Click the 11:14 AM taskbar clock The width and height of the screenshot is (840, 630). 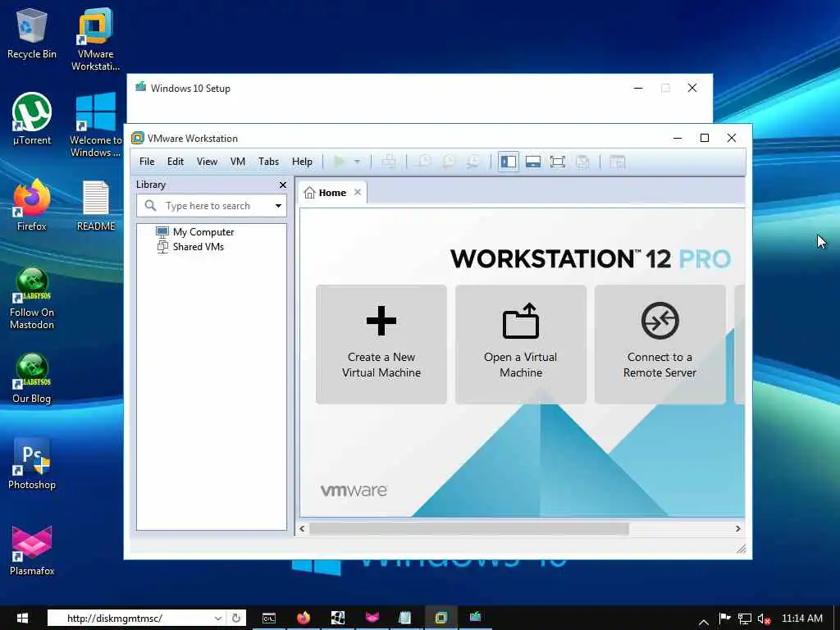point(802,619)
